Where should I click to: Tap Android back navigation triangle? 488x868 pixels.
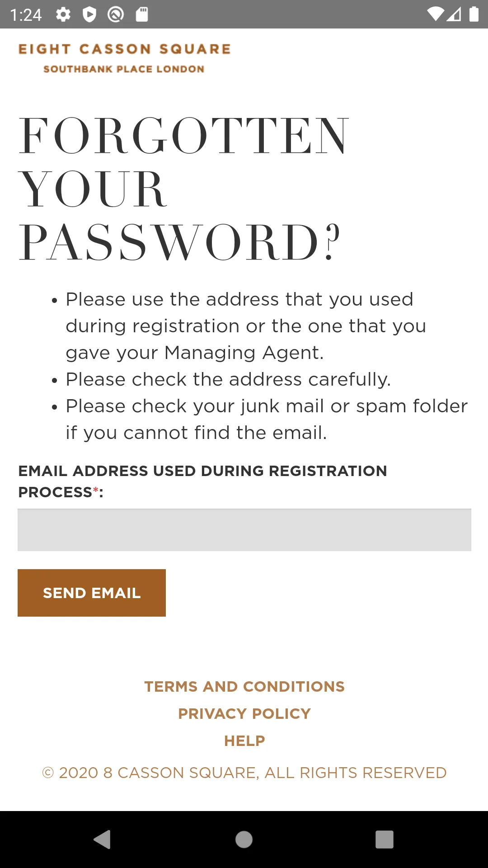(103, 840)
